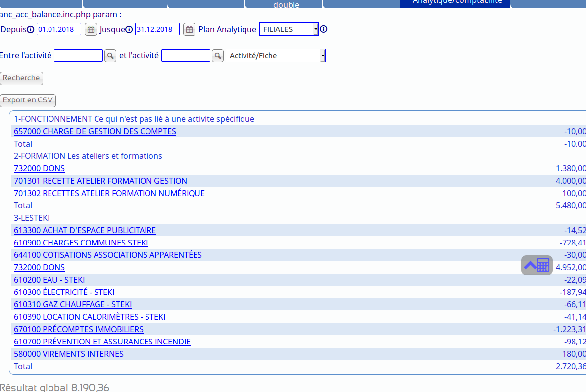Click info icon next to Depuis

31,29
